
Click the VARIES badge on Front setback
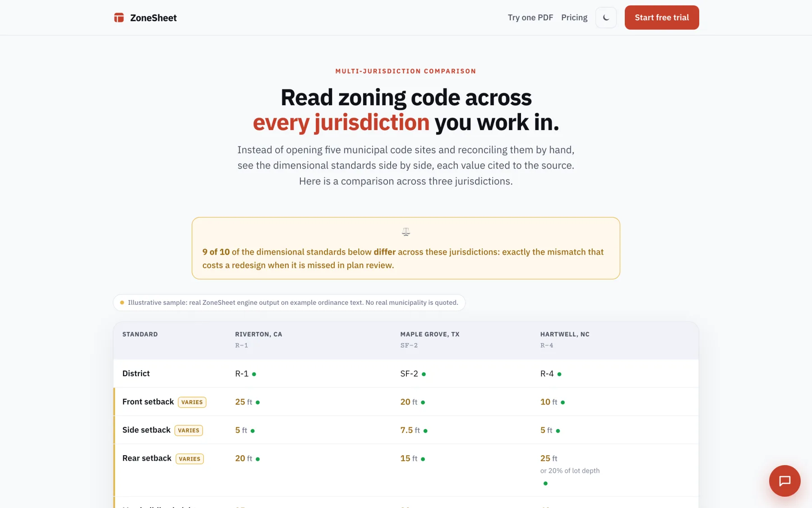click(x=192, y=402)
